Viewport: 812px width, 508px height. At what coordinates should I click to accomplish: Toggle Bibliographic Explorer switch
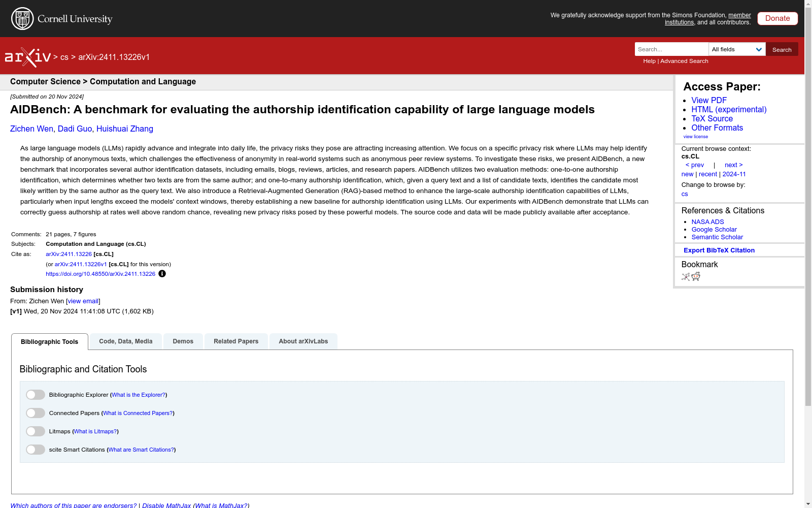coord(36,395)
